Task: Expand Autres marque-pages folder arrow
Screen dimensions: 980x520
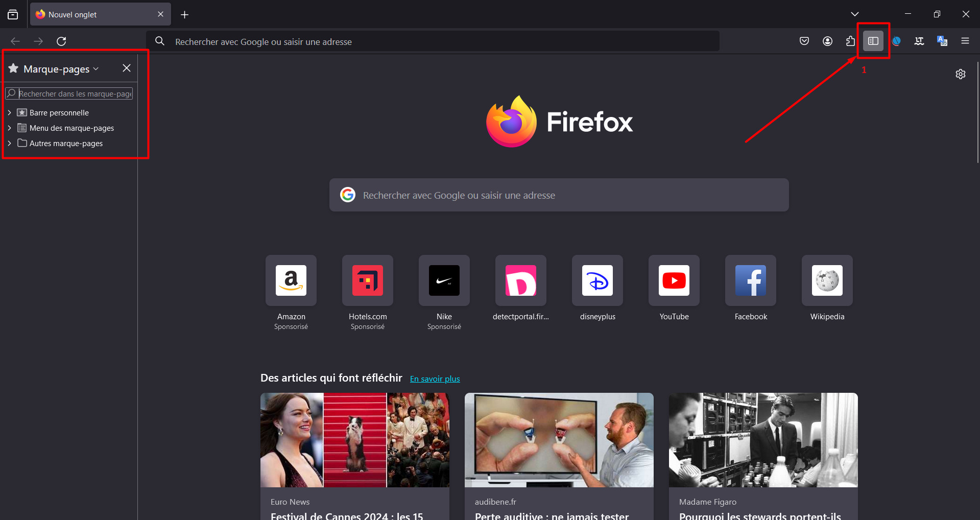Action: [9, 143]
